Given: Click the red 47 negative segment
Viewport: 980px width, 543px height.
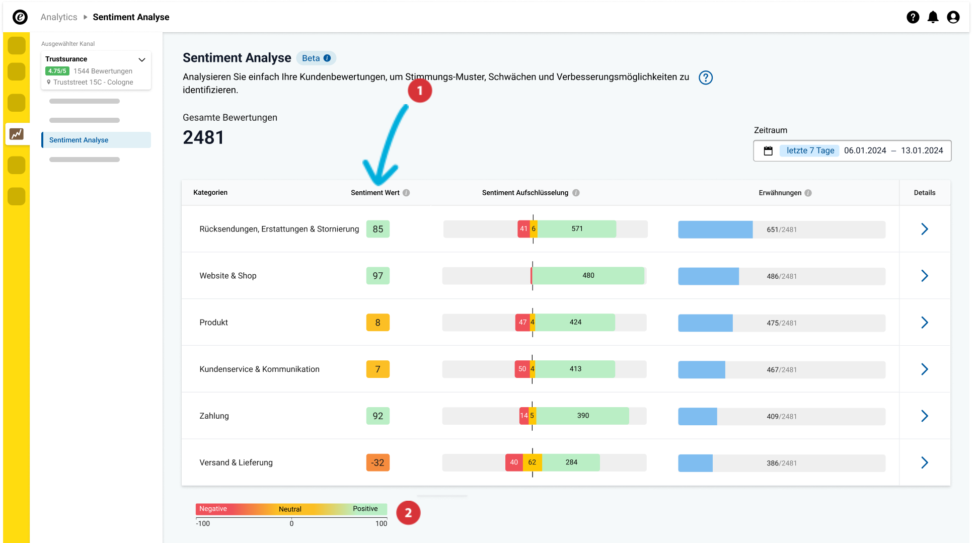Looking at the screenshot, I should tap(522, 323).
